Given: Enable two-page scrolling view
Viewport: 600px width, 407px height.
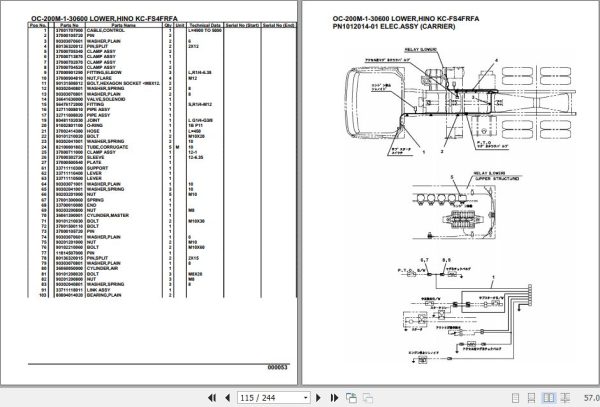Looking at the screenshot, I should [x=565, y=398].
